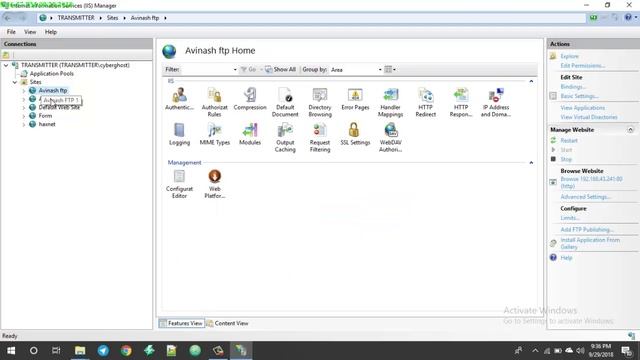Open the View menu
Viewport: 640px width, 360px height.
point(30,32)
